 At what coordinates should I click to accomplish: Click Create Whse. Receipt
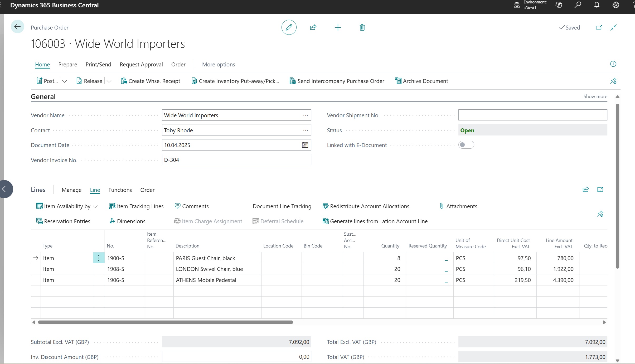point(151,81)
